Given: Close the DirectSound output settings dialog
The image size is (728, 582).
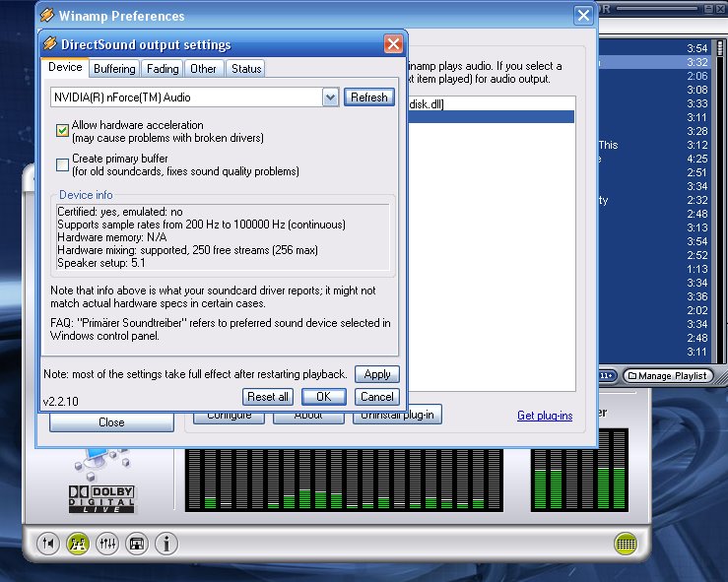Looking at the screenshot, I should (x=393, y=44).
